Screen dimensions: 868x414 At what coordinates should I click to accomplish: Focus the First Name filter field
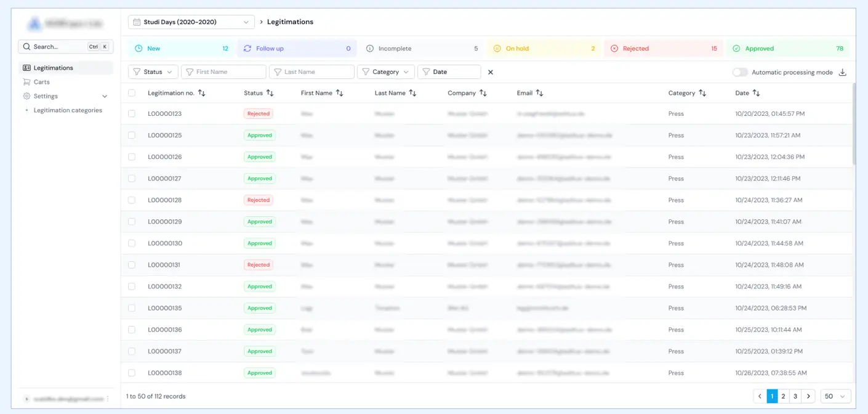223,72
